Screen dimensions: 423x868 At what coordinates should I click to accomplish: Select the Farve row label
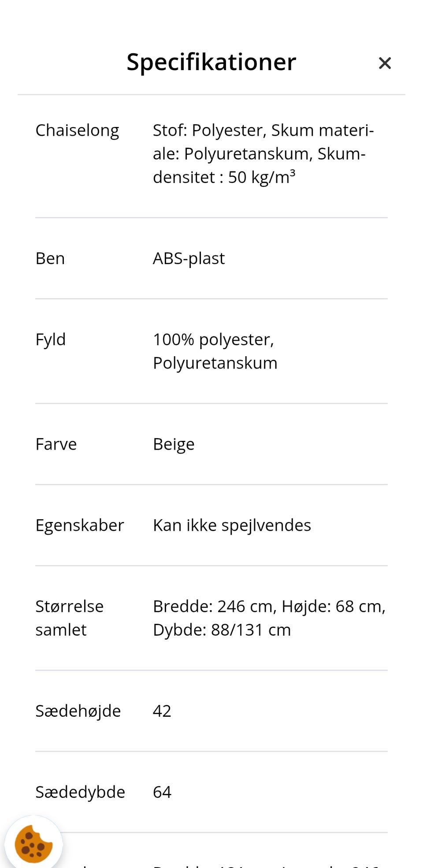click(56, 444)
